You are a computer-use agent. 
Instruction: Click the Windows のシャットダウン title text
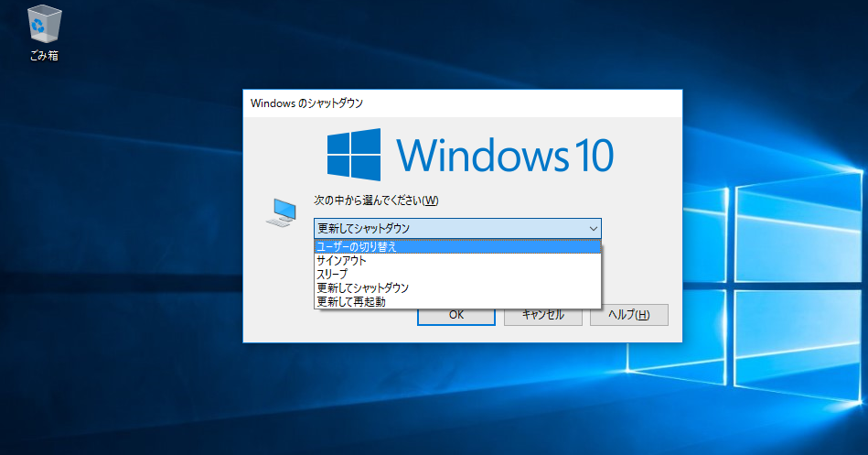coord(306,103)
